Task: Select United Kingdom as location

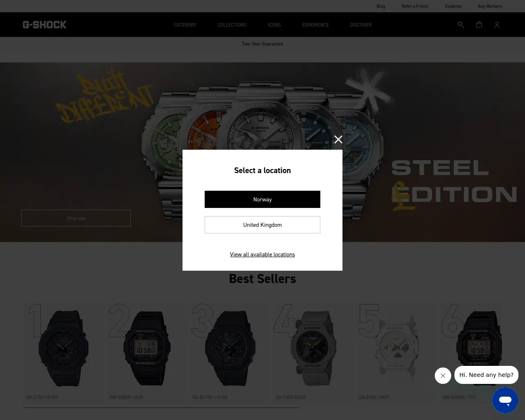Action: [262, 225]
